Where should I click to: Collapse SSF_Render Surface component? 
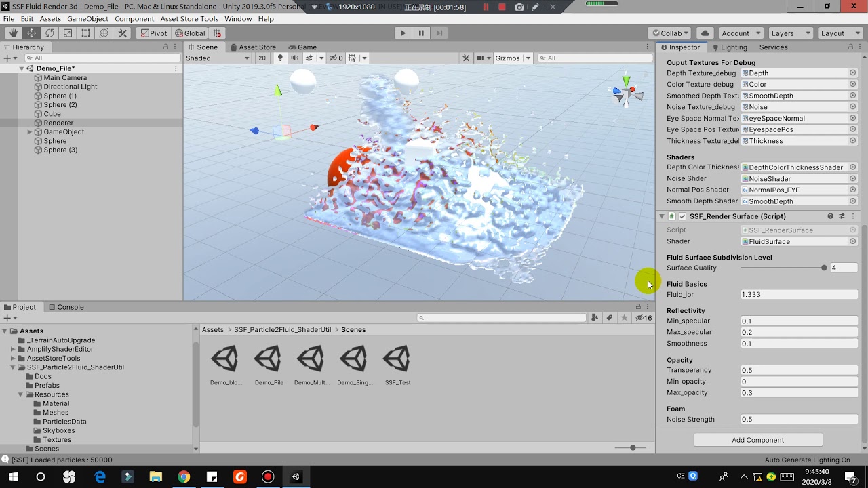point(662,216)
